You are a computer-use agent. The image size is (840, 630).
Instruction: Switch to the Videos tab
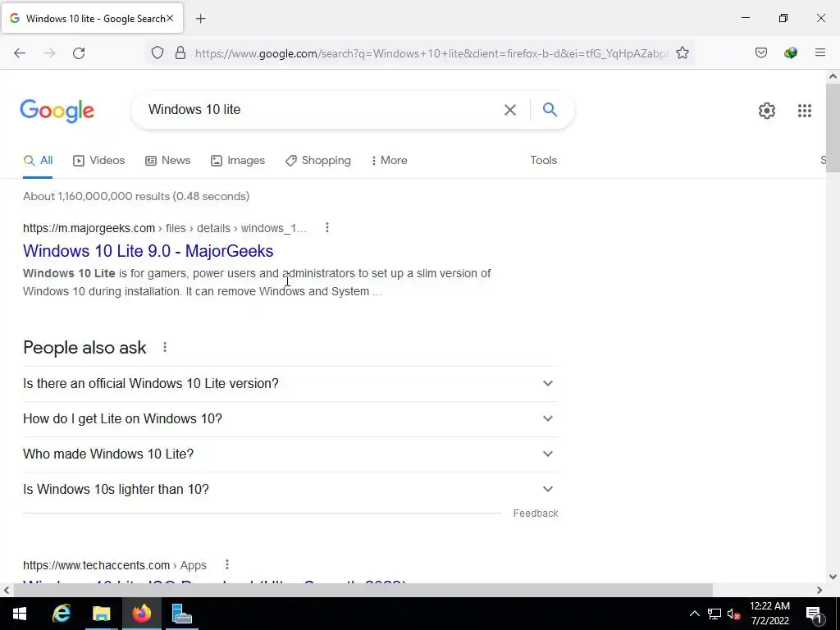coord(99,160)
